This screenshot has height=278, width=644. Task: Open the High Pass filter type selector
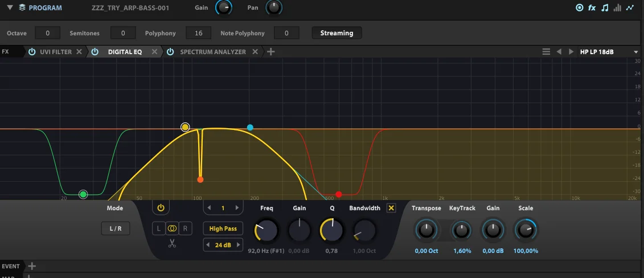[223, 228]
